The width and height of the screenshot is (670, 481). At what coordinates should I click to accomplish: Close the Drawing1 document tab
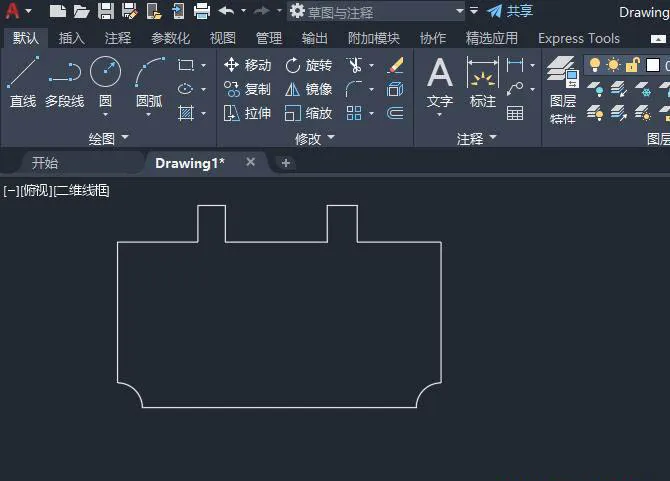[x=250, y=162]
